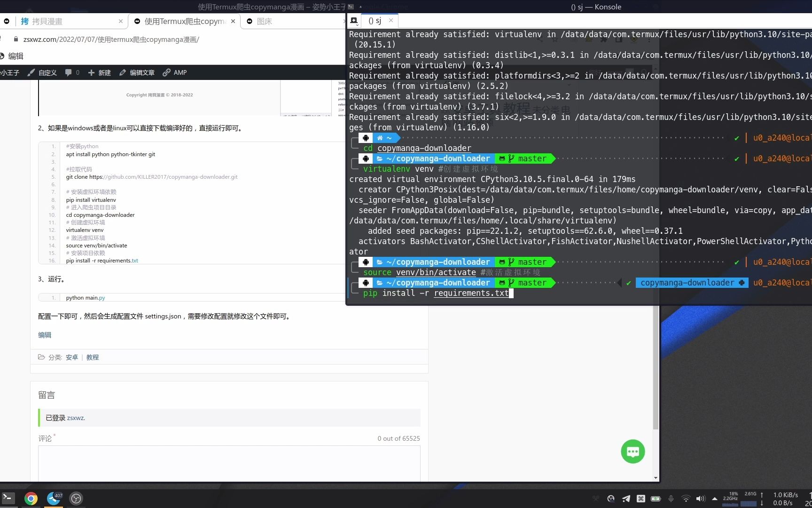
Task: Open the green chat bubble button
Action: (633, 452)
